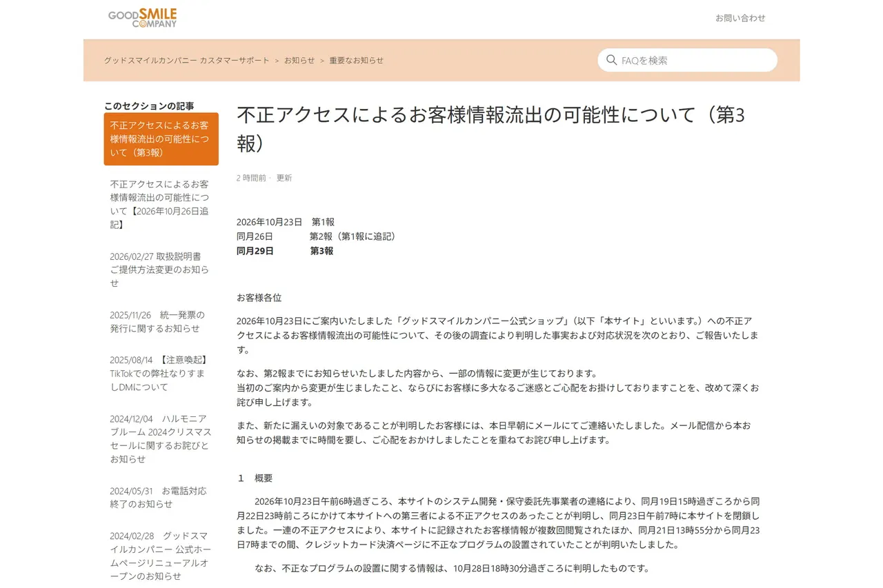Click the article title 不正アクセスによるお客様情報流出
Screen dimensions: 883x588
pos(491,129)
